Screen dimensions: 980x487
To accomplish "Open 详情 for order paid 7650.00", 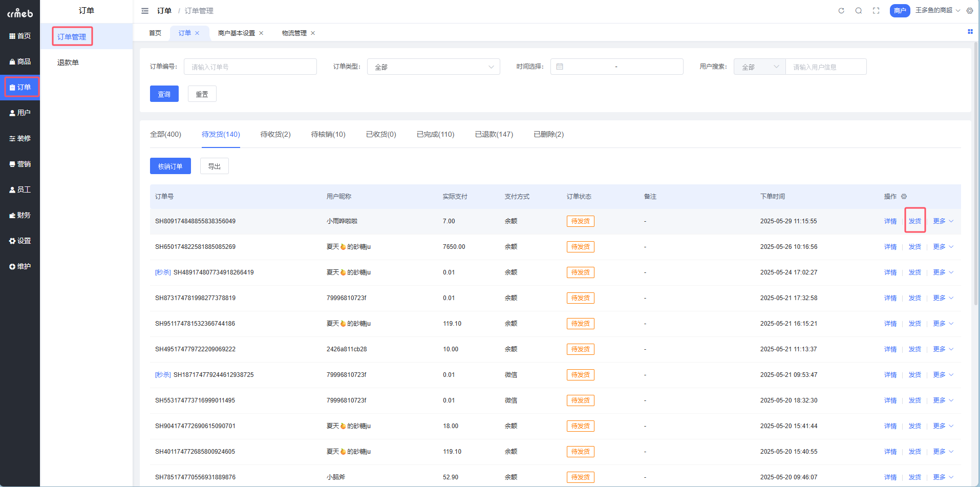I will coord(890,247).
